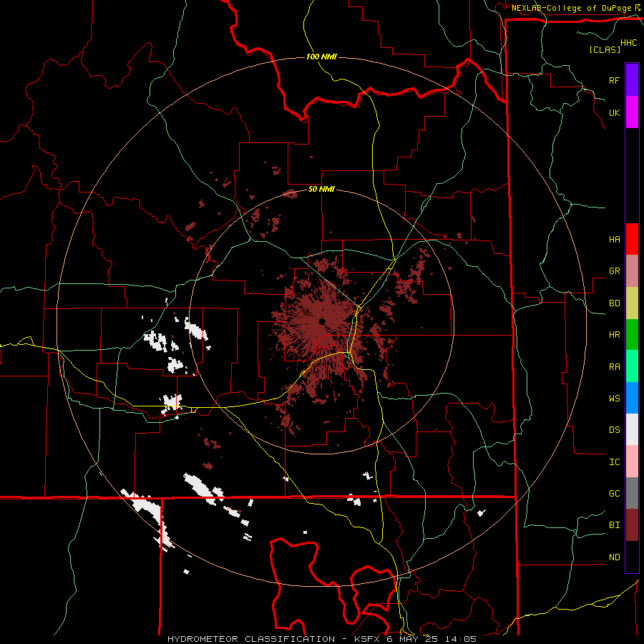The width and height of the screenshot is (644, 644).
Task: Click the WS legend label
Action: point(614,398)
